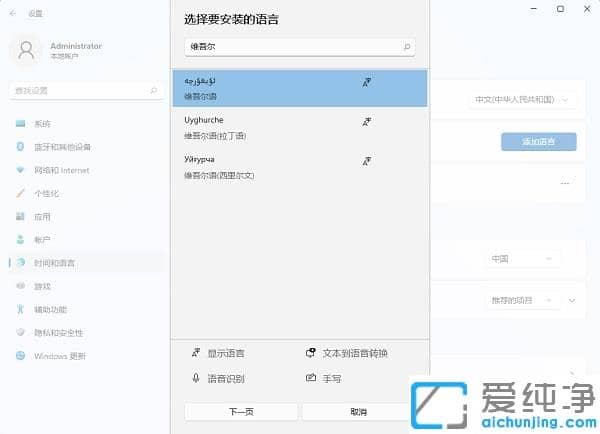Click the search magnifier in language box
This screenshot has height=434, width=600.
click(x=407, y=47)
